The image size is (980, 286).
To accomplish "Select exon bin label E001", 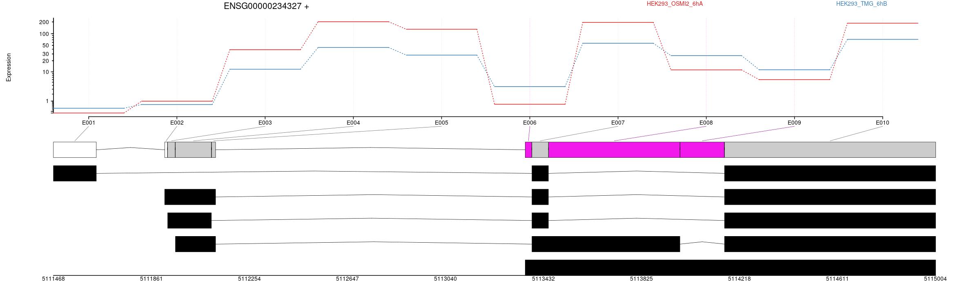I will (89, 123).
